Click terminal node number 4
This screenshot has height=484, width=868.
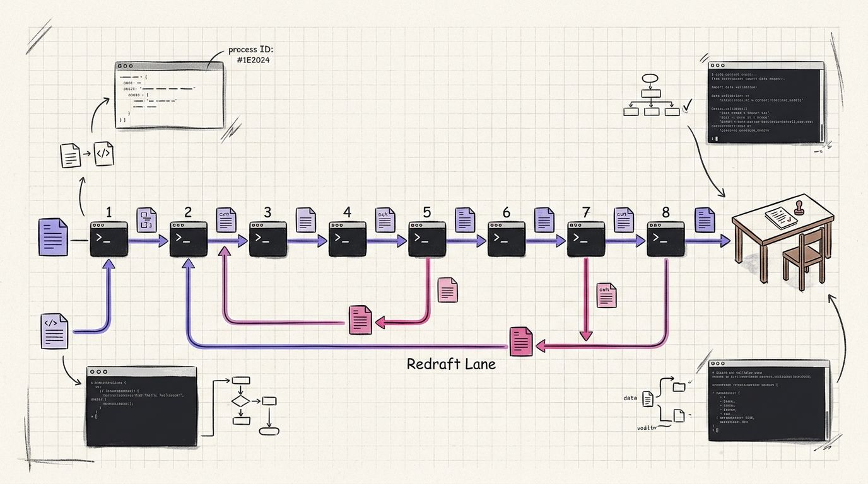click(x=348, y=239)
